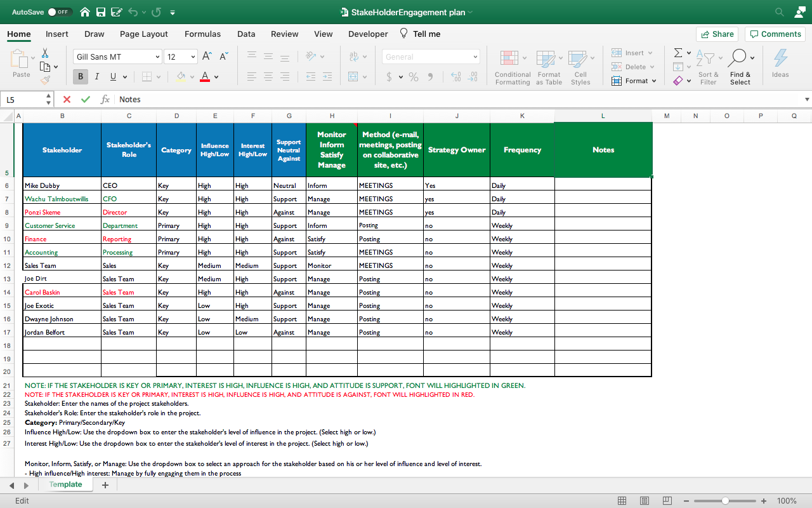Open the Comments panel
The height and width of the screenshot is (508, 812).
pos(775,34)
